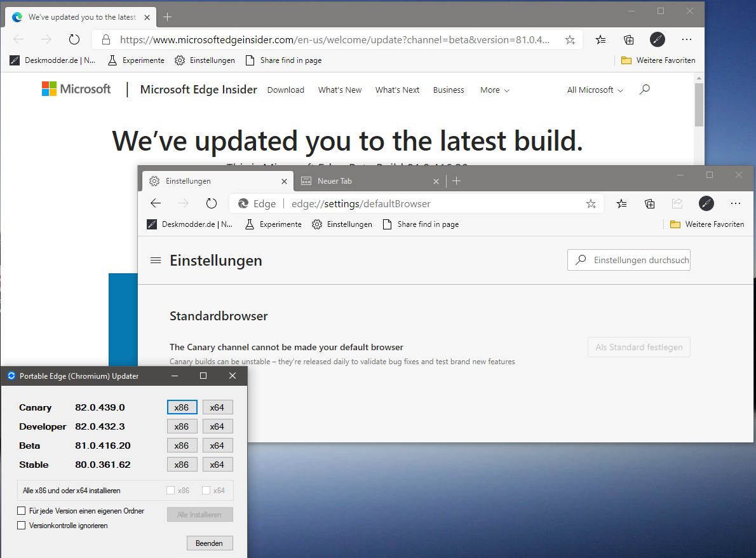
Task: Click the Stable version number 80.0.361.62
Action: click(103, 465)
